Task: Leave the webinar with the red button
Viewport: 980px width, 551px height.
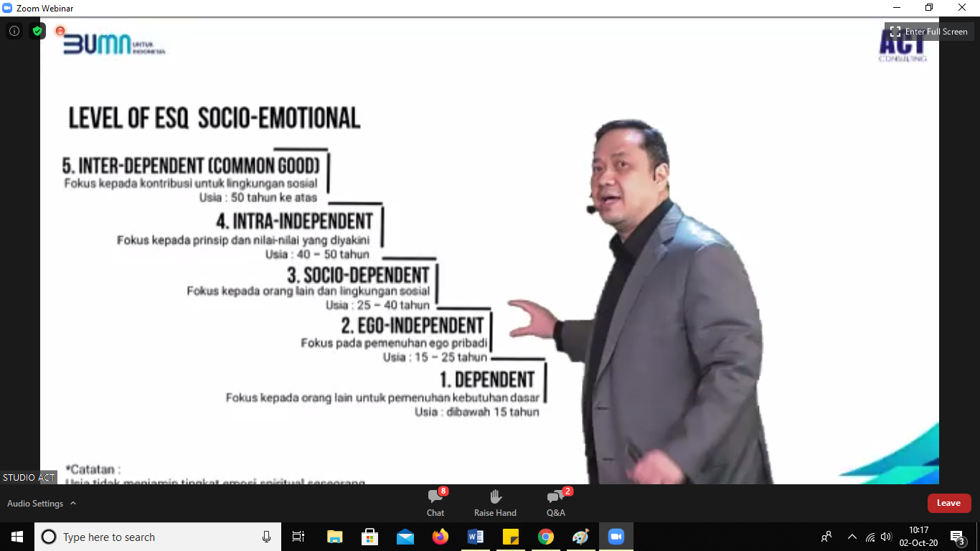Action: 948,503
